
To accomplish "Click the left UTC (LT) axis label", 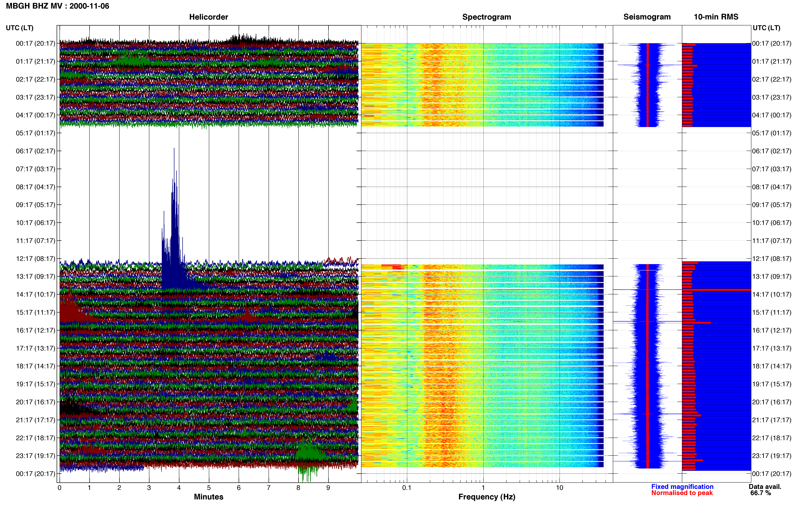I will 20,28.
